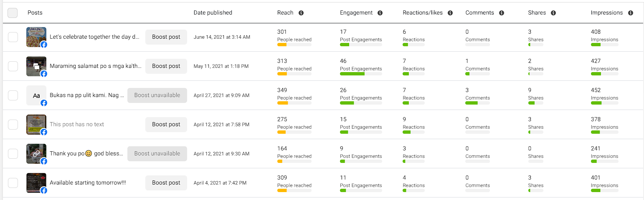This screenshot has width=644, height=200.
Task: Click the Engagement info icon
Action: coord(380,13)
